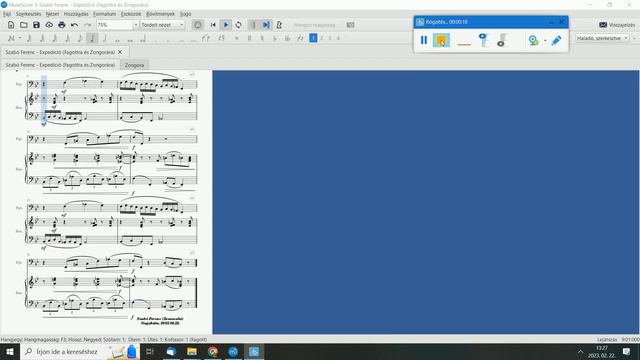Select the highlighted quarter note duration
This screenshot has height=360, width=640.
click(x=92, y=38)
